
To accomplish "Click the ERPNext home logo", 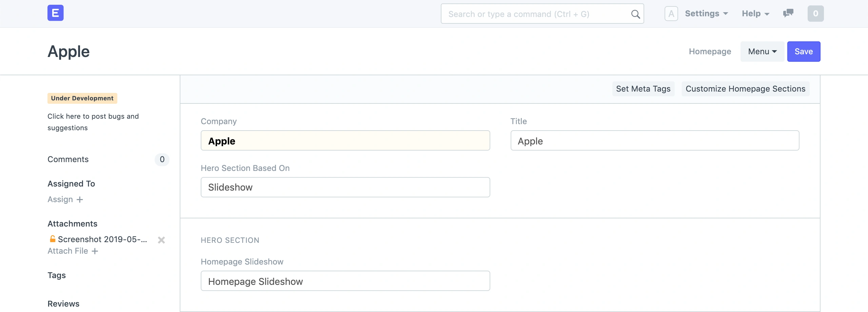I will tap(55, 13).
